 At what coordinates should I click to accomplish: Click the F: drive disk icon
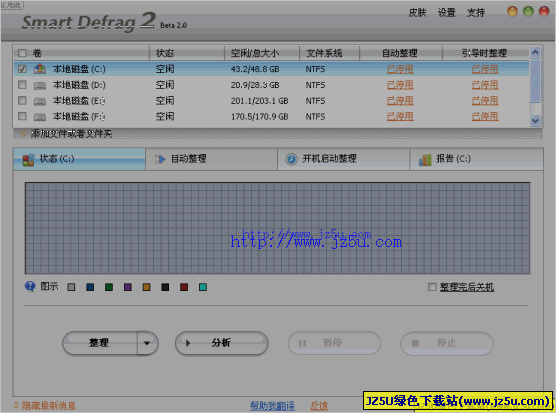click(40, 117)
